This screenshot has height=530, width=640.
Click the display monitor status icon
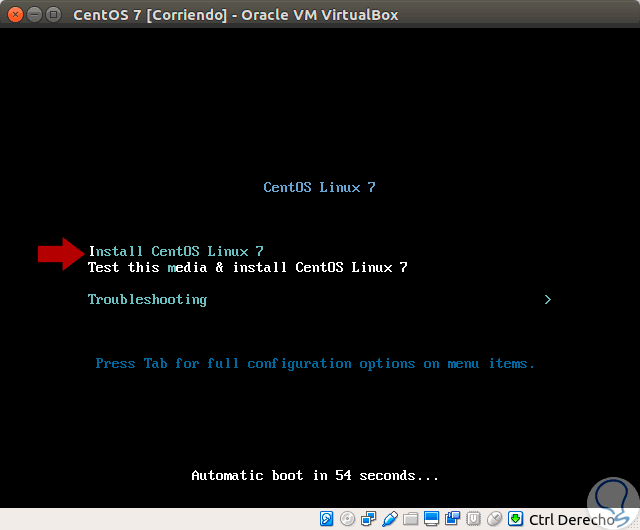[x=431, y=519]
